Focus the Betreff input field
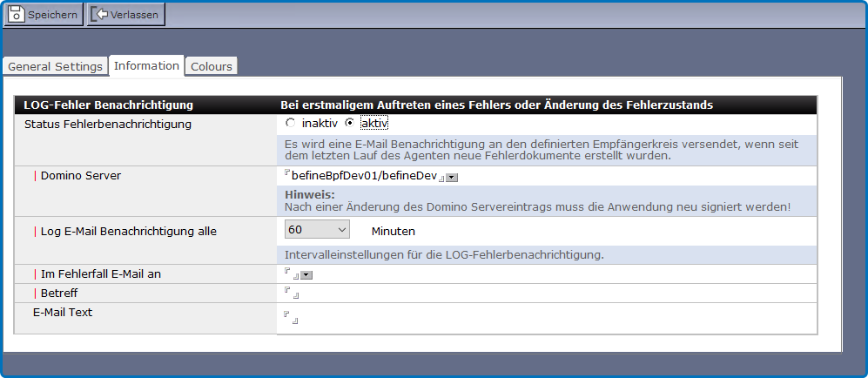This screenshot has width=868, height=378. pos(290,294)
